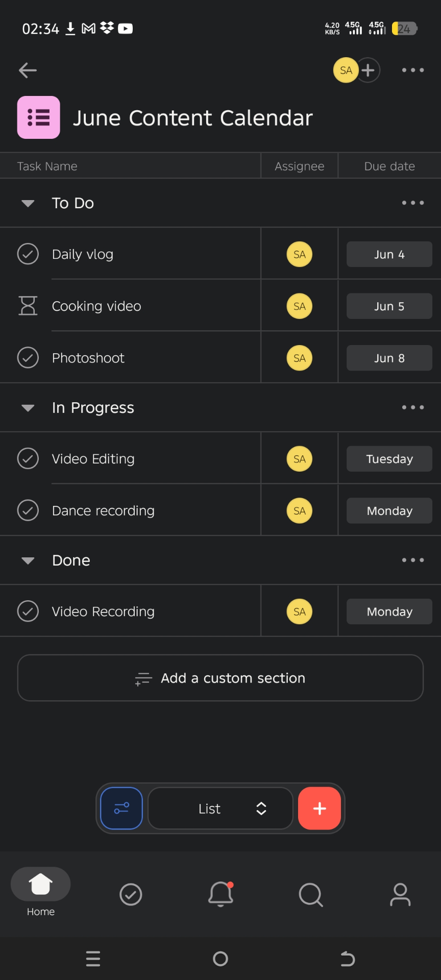Screen dimensions: 441x980
Task: Open the project overflow menu in header
Action: click(x=412, y=70)
